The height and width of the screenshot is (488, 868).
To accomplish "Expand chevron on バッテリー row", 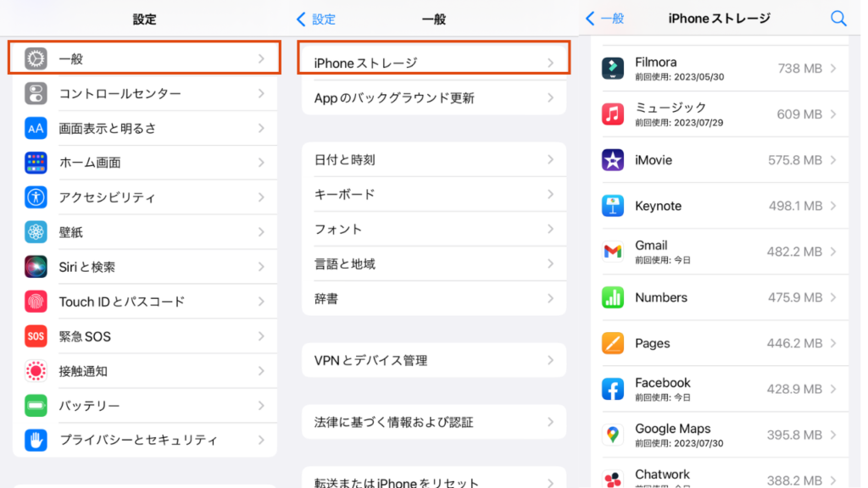I will [x=262, y=406].
